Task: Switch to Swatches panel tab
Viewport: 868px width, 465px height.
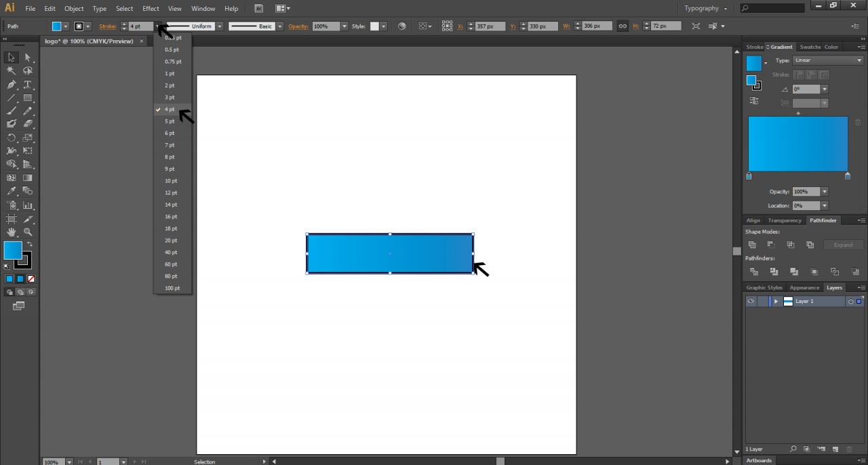Action: 810,47
